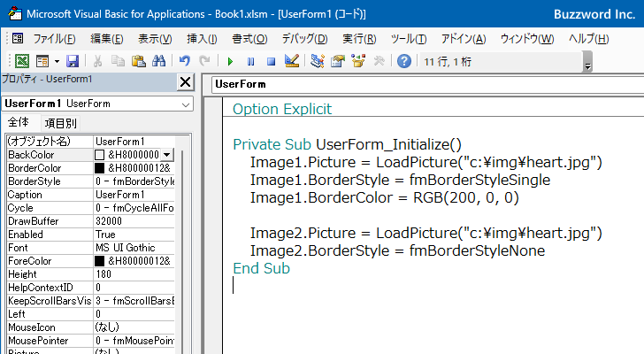The height and width of the screenshot is (354, 644).
Task: Click the Toolbox hammer and wrench icon
Action: pos(379,62)
